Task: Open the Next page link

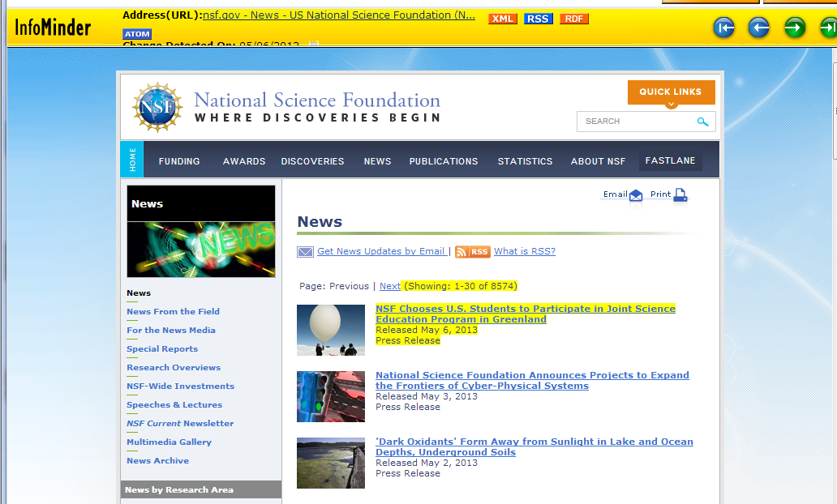Action: click(389, 286)
